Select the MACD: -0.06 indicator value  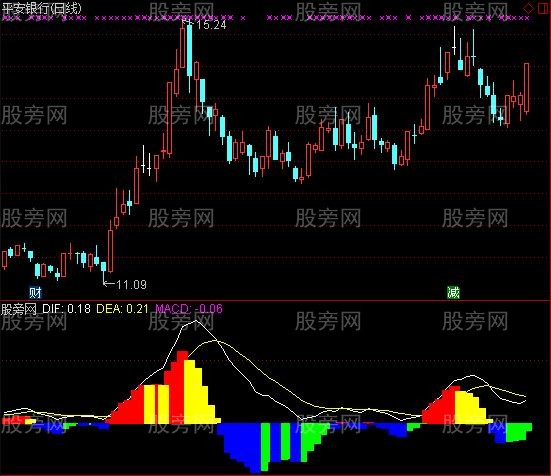[189, 308]
